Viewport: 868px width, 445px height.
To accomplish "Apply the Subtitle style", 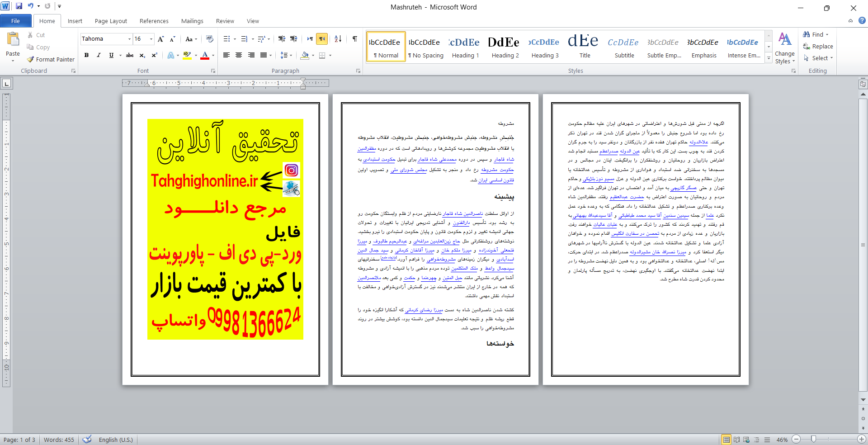I will coord(624,47).
